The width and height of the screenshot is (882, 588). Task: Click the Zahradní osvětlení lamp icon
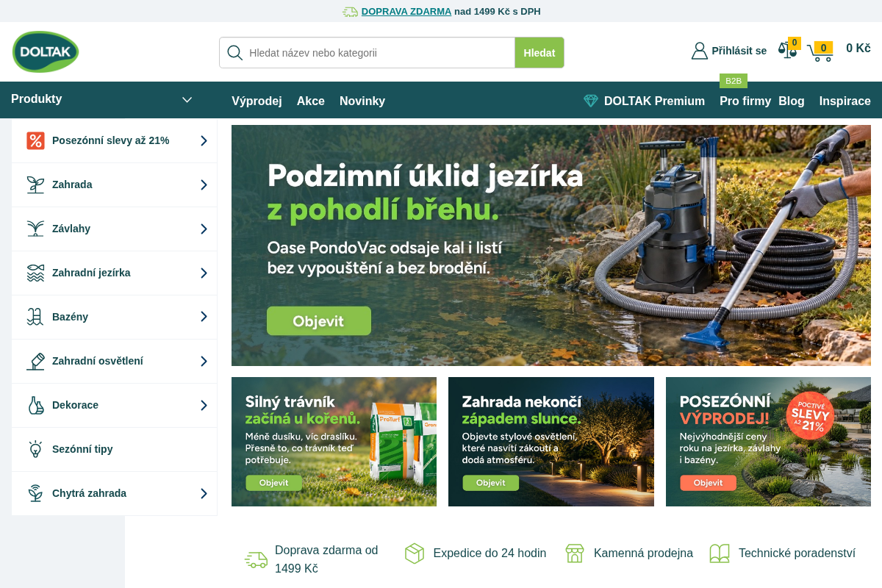pos(35,361)
